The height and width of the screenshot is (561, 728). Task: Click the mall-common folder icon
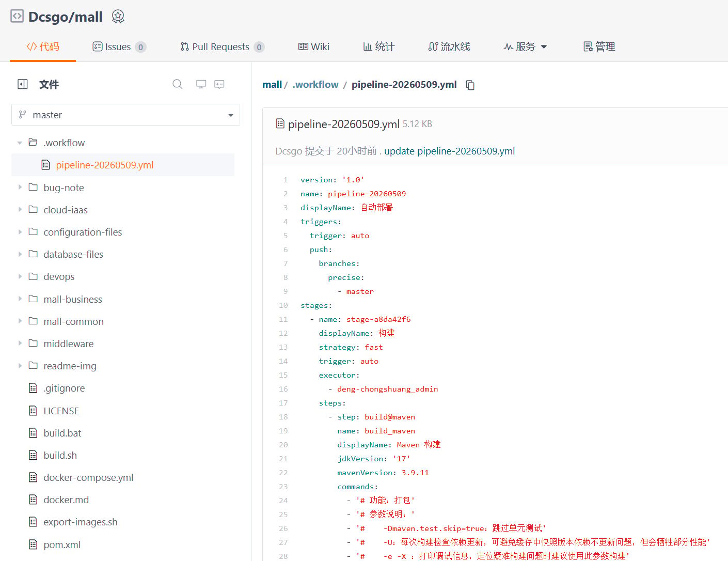[x=33, y=321]
